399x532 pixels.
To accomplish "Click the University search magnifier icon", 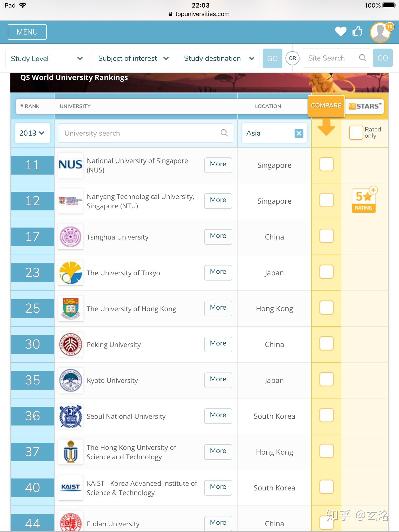I will 224,133.
